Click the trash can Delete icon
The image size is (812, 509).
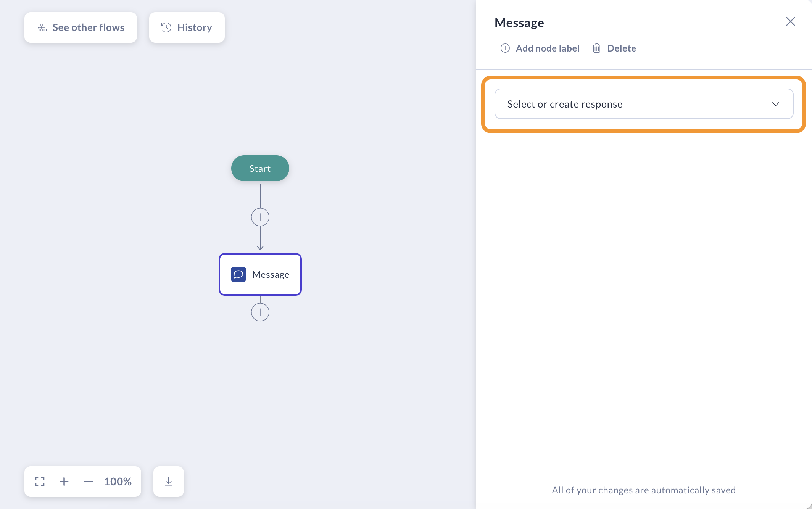597,48
